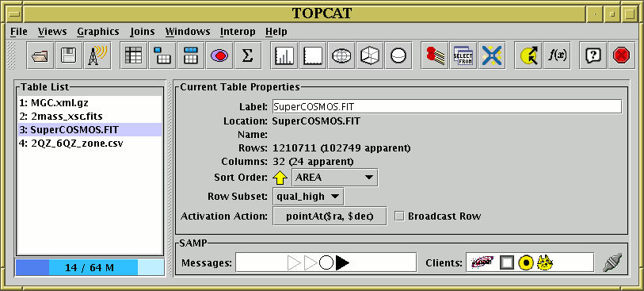The width and height of the screenshot is (644, 291).
Task: Open the Help menu
Action: pyautogui.click(x=276, y=32)
